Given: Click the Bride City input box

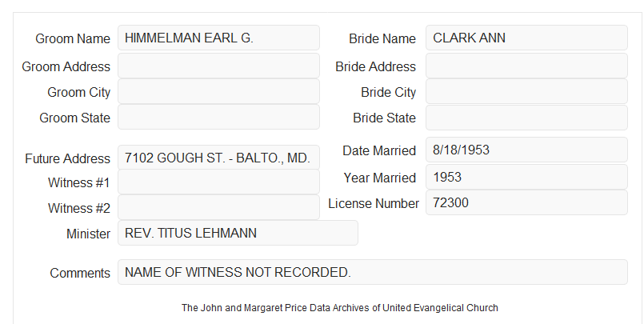Looking at the screenshot, I should [x=526, y=91].
